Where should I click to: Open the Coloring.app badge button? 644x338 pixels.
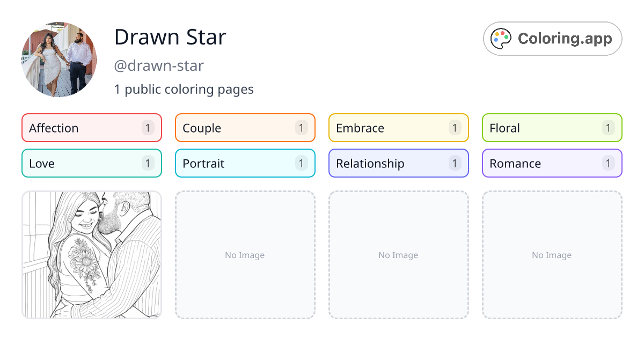click(x=553, y=39)
